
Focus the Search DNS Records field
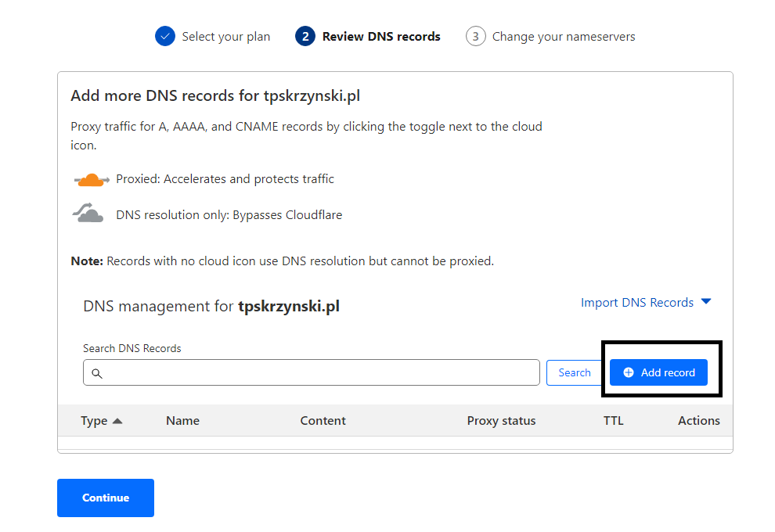coord(312,372)
